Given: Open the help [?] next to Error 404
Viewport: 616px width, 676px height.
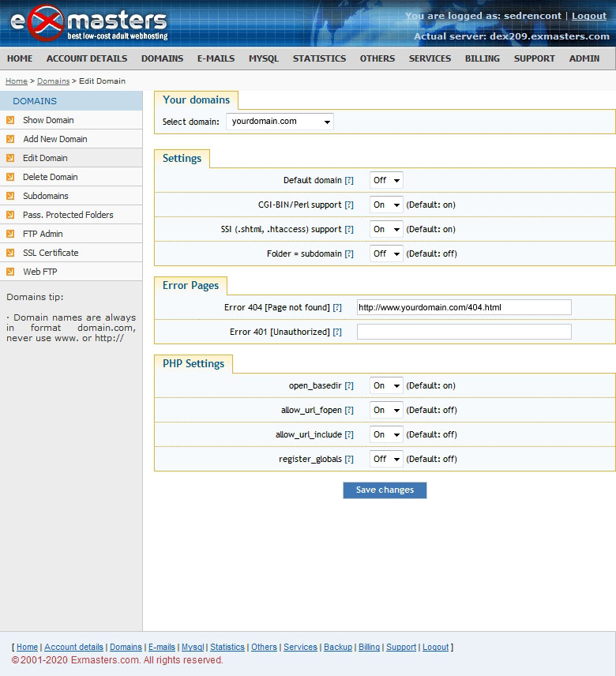Looking at the screenshot, I should (337, 307).
